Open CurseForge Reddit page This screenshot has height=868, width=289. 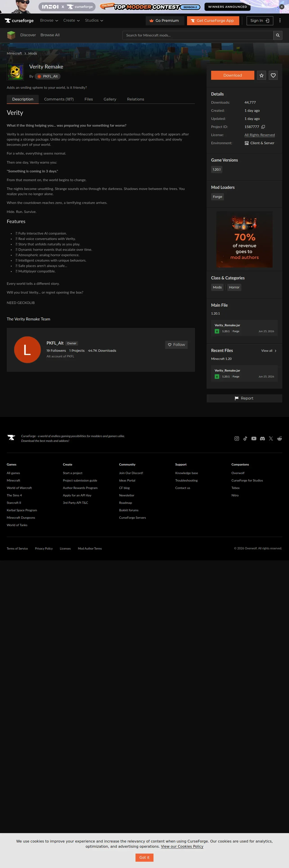point(280,438)
